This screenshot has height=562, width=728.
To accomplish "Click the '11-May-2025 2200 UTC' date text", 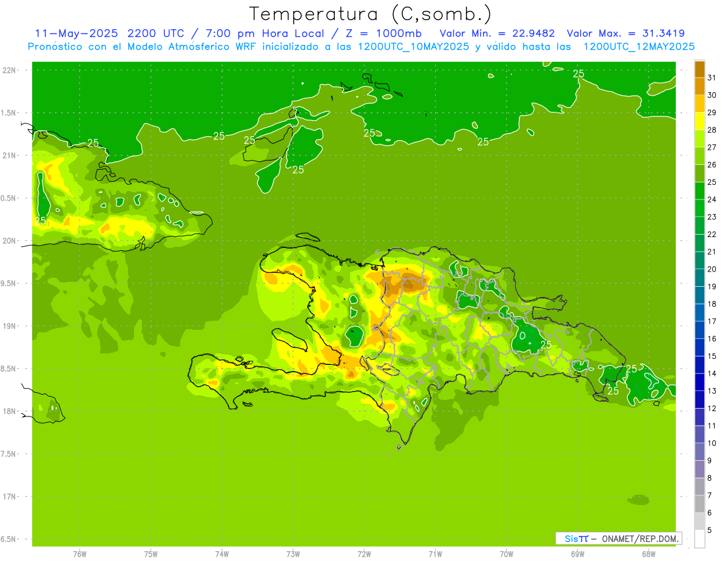I will 110,33.
